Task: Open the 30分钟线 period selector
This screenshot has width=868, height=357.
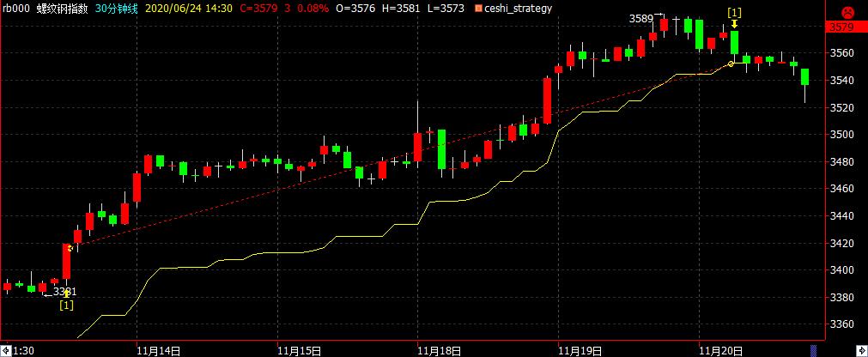Action: [118, 9]
